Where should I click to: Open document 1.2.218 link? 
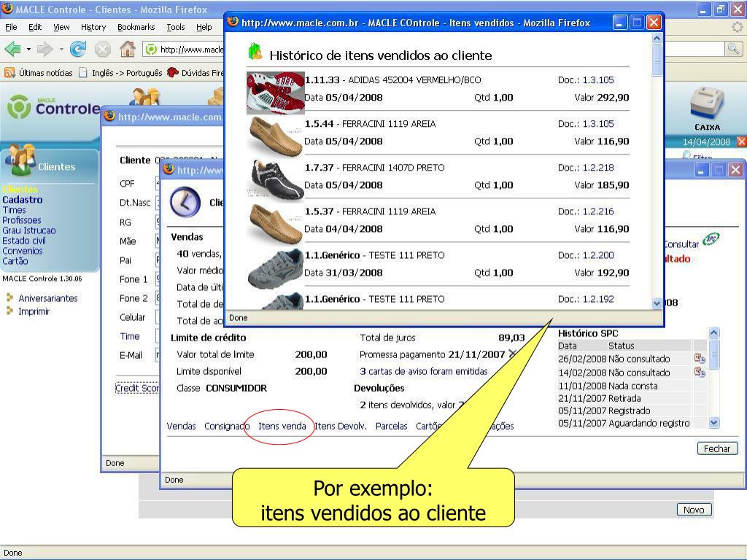tap(598, 168)
